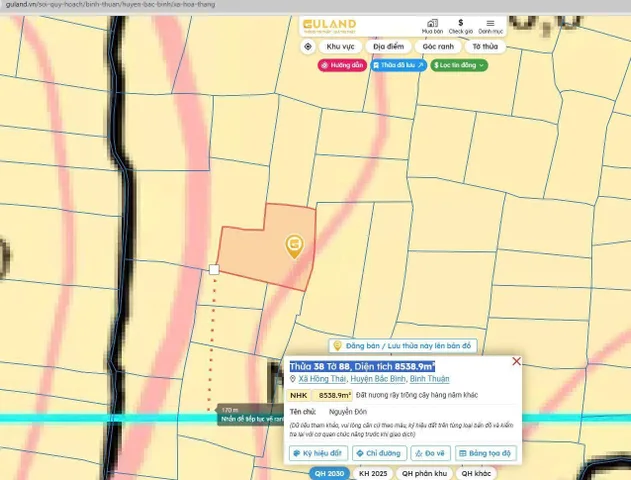Image resolution: width=631 pixels, height=480 pixels.
Task: Switch to the KH 2025 tab
Action: click(373, 474)
